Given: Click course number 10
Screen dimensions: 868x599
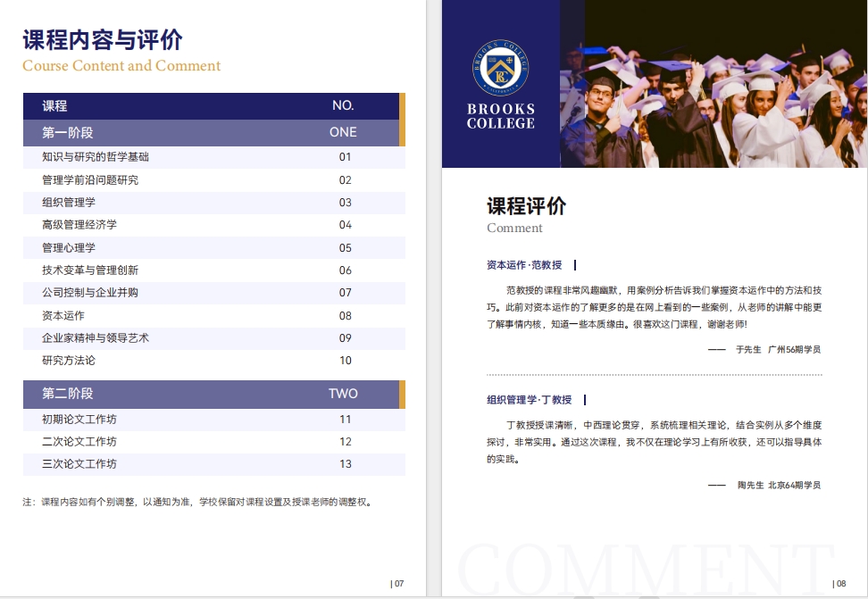Looking at the screenshot, I should point(345,361).
